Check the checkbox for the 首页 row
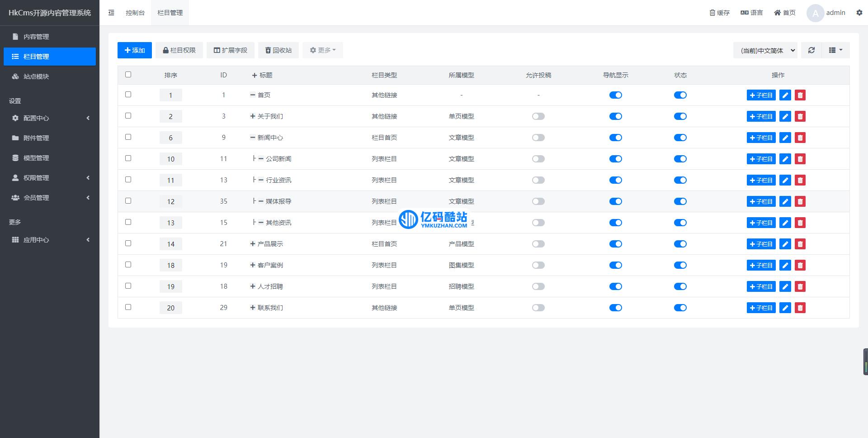This screenshot has width=868, height=438. (128, 95)
